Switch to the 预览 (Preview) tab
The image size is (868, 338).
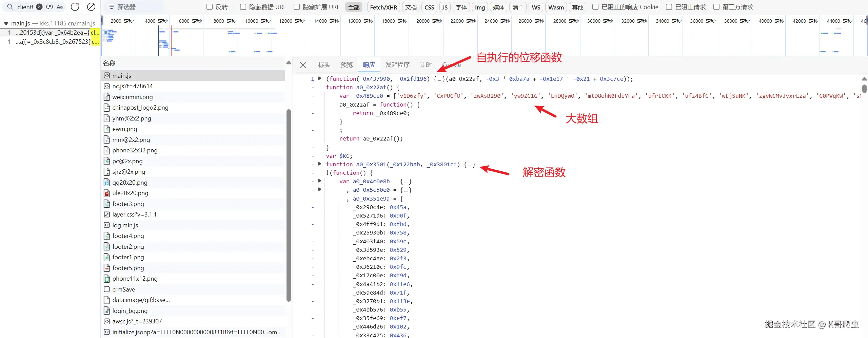point(347,64)
